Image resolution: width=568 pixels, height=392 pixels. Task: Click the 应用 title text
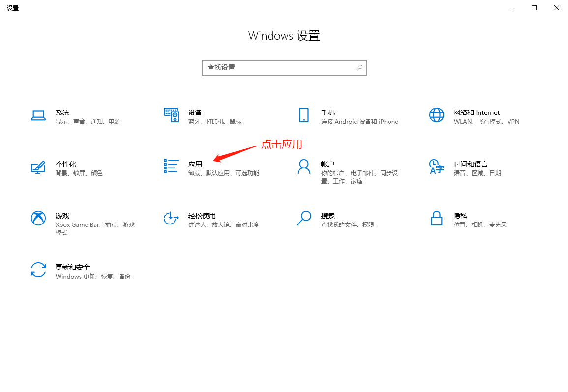[195, 165]
